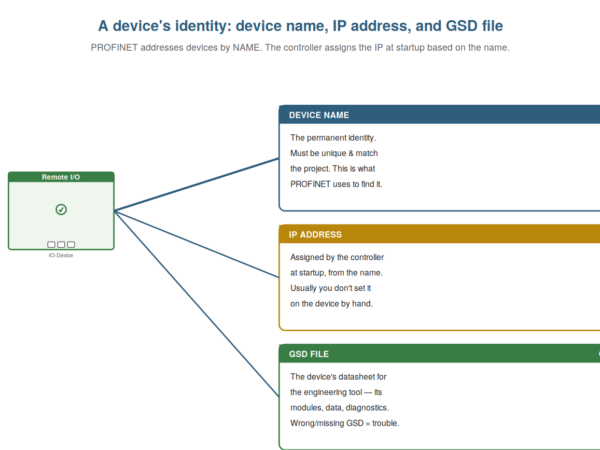Click the text "The device's datasheet for"
The image size is (600, 450).
click(338, 377)
